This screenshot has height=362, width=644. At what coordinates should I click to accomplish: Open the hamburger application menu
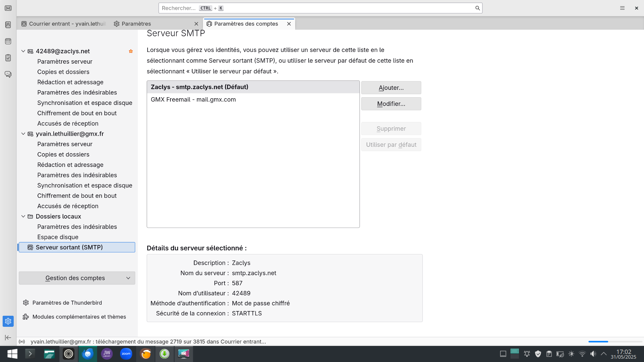tap(622, 8)
